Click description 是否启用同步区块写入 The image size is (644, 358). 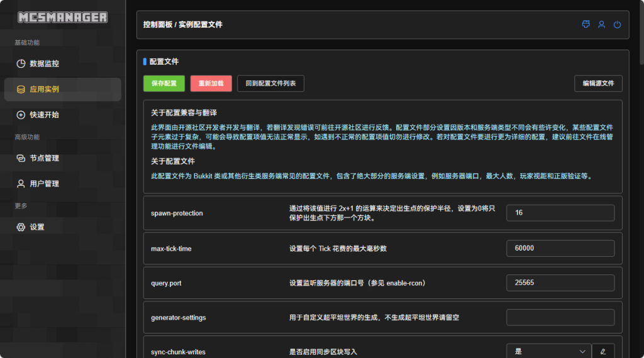click(x=323, y=352)
